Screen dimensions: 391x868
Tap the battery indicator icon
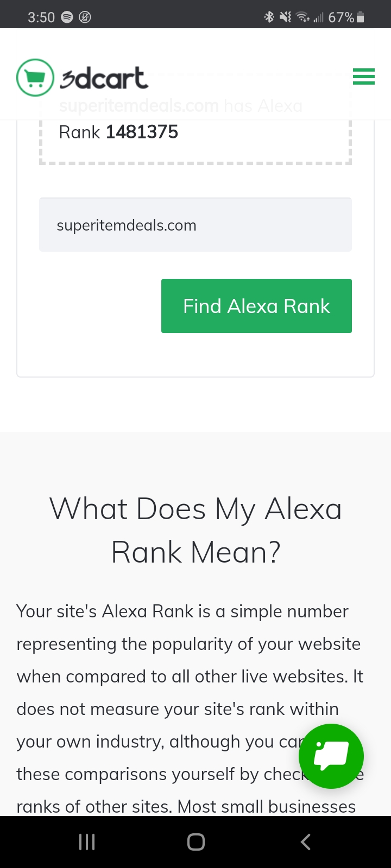coord(361,17)
